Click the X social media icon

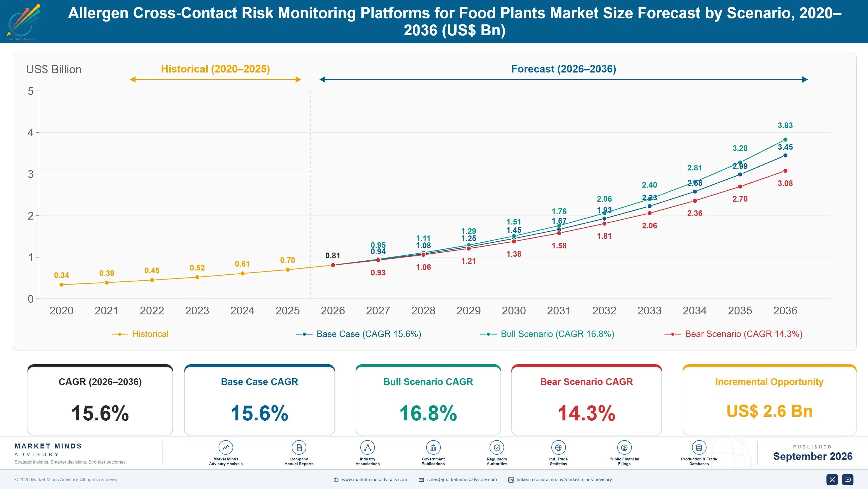pyautogui.click(x=832, y=480)
